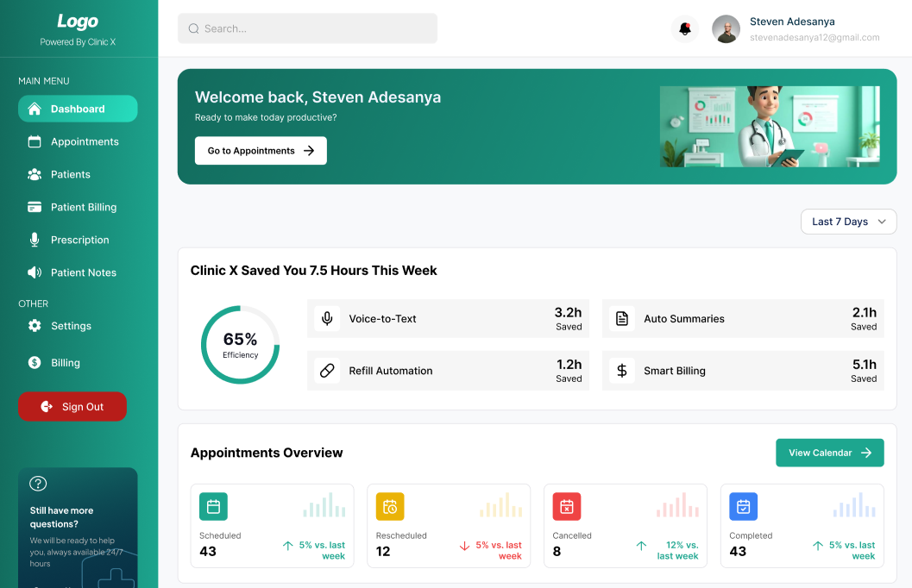Viewport: 912px width, 588px height.
Task: Open the View Calendar button
Action: [x=829, y=452]
